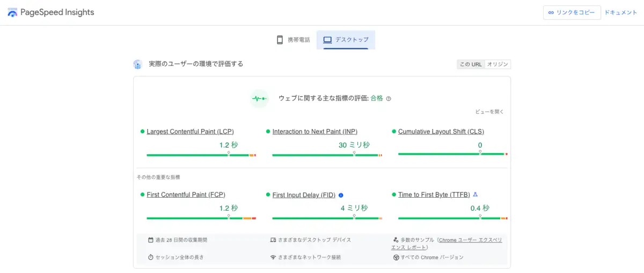Switch to the オリジン toggle option
This screenshot has width=644, height=273.
tap(497, 64)
